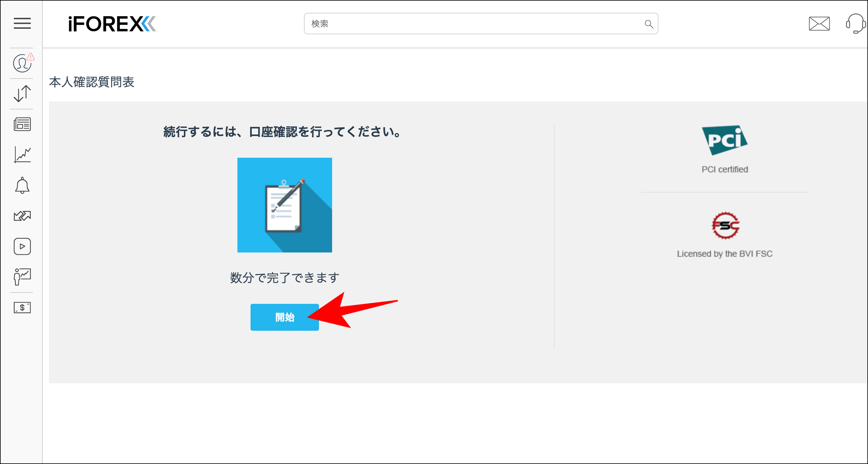Screen dimensions: 868x464
Task: Open the mail inbox icon
Action: (x=819, y=24)
